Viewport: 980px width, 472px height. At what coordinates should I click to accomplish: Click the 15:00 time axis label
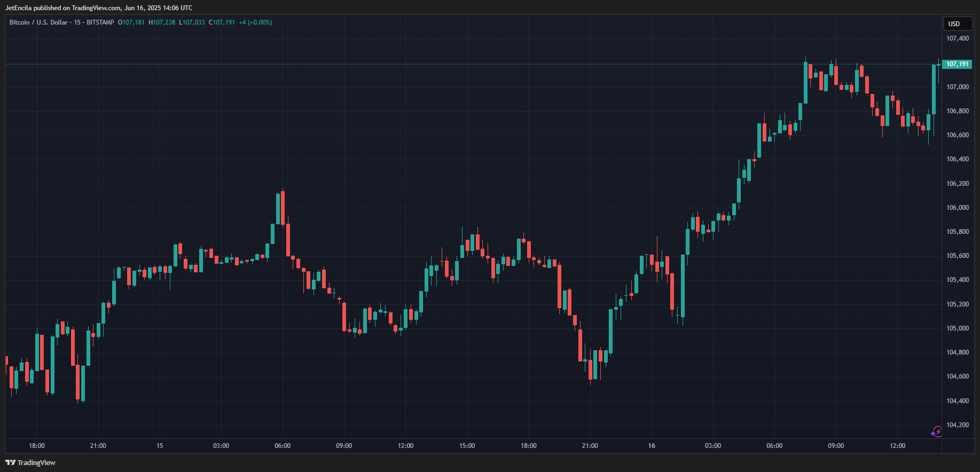click(467, 446)
